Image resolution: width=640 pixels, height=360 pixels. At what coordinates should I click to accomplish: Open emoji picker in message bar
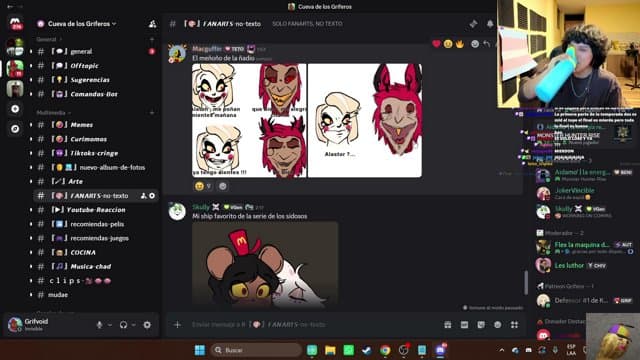tap(498, 325)
